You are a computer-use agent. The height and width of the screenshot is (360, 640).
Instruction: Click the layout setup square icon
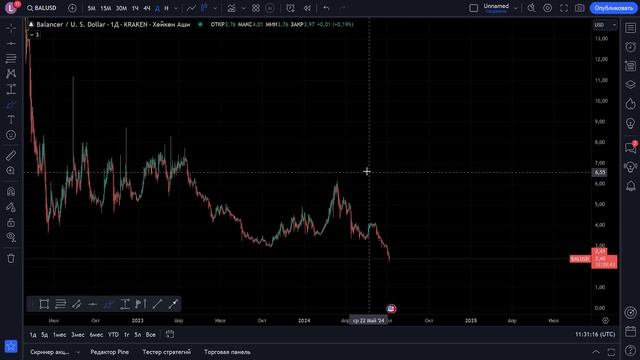point(473,8)
